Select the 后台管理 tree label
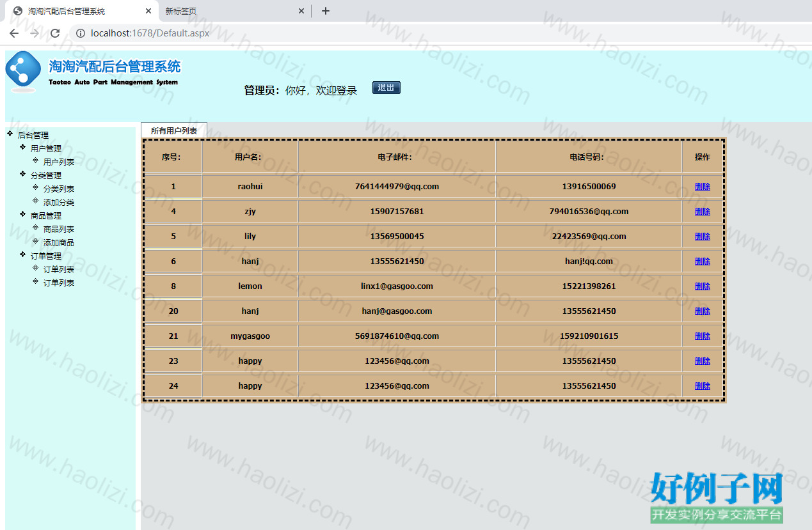The height and width of the screenshot is (530, 812). pyautogui.click(x=33, y=136)
